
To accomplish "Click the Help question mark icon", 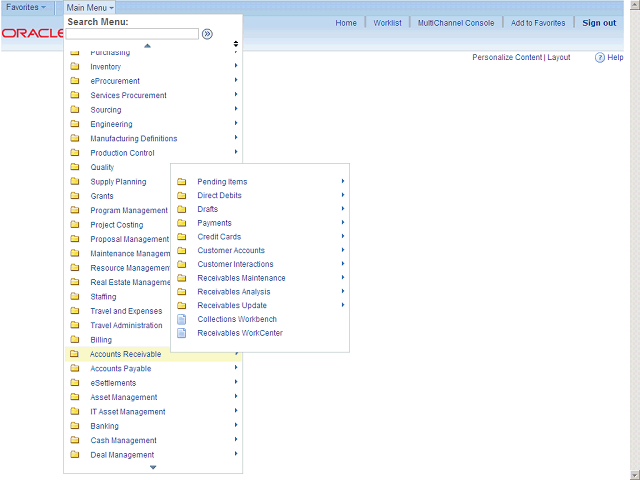I will pyautogui.click(x=600, y=58).
